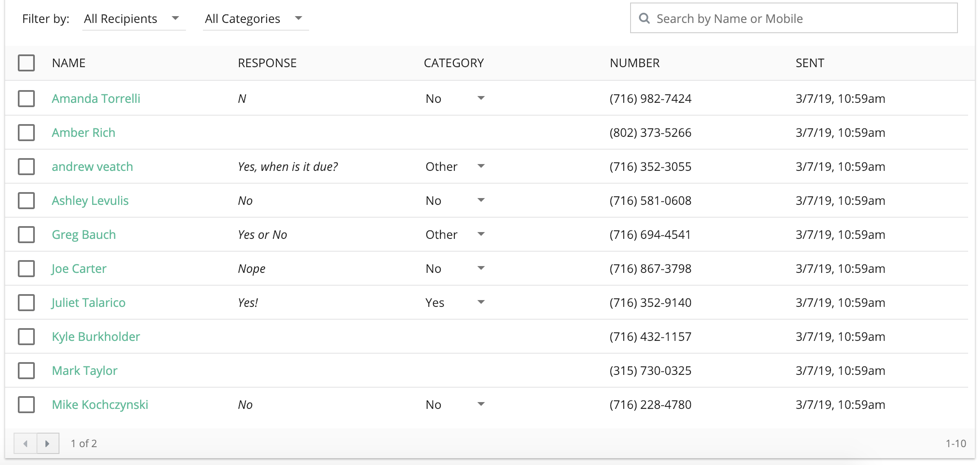Screen dimensions: 980x465
Task: Open Kyle Burkholder's contact link
Action: [x=96, y=337]
